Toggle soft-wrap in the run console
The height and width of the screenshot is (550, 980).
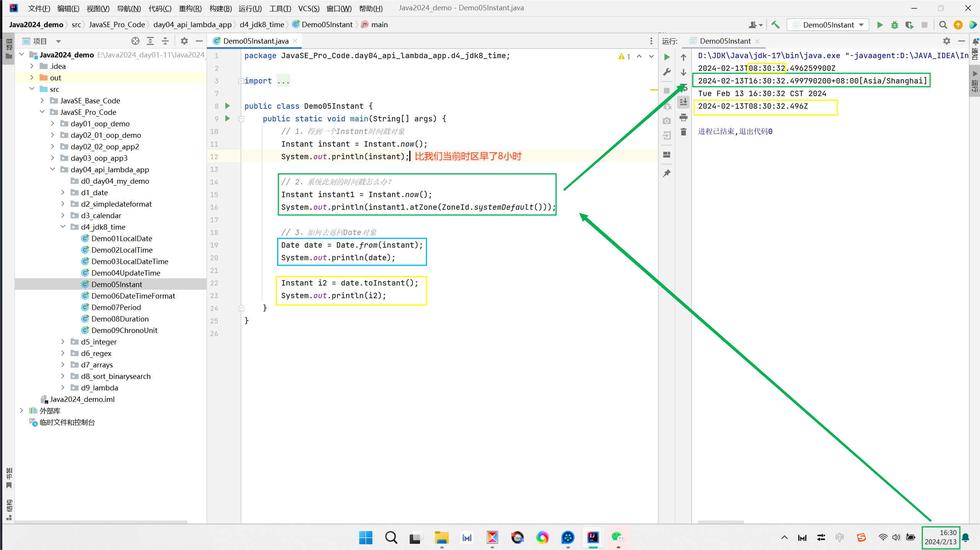pyautogui.click(x=684, y=87)
